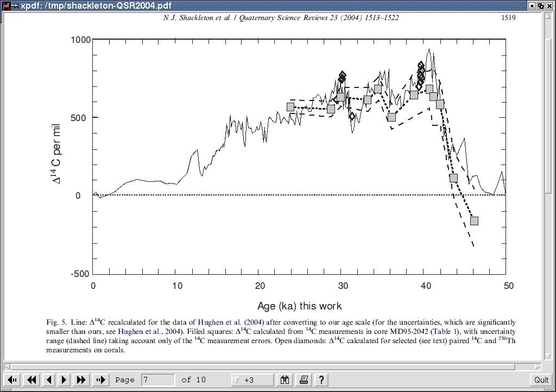Click the page number 1519 in header

(508, 18)
